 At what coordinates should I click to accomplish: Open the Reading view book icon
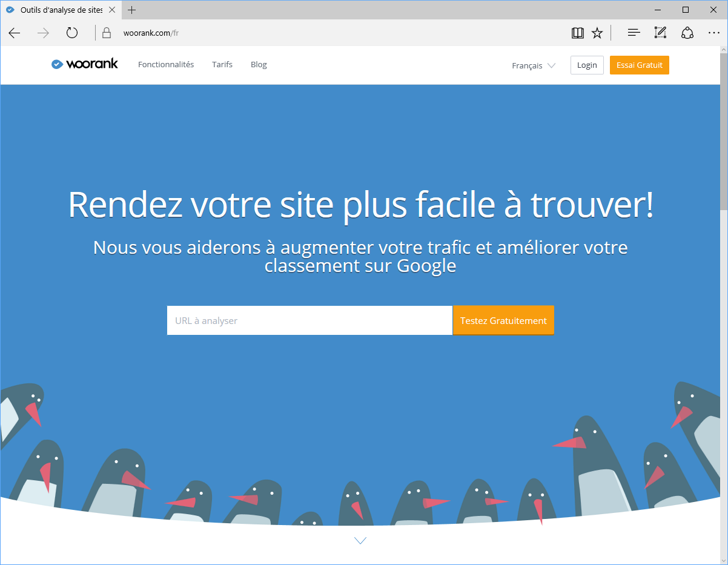point(577,33)
